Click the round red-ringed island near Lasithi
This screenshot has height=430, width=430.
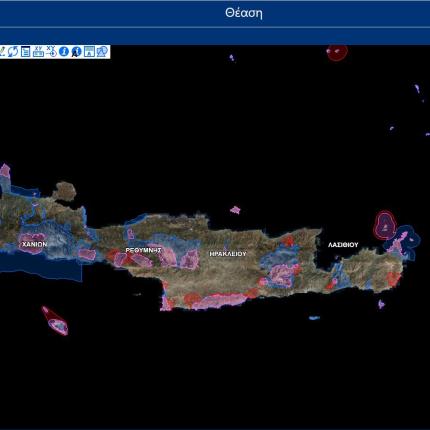[x=385, y=225]
